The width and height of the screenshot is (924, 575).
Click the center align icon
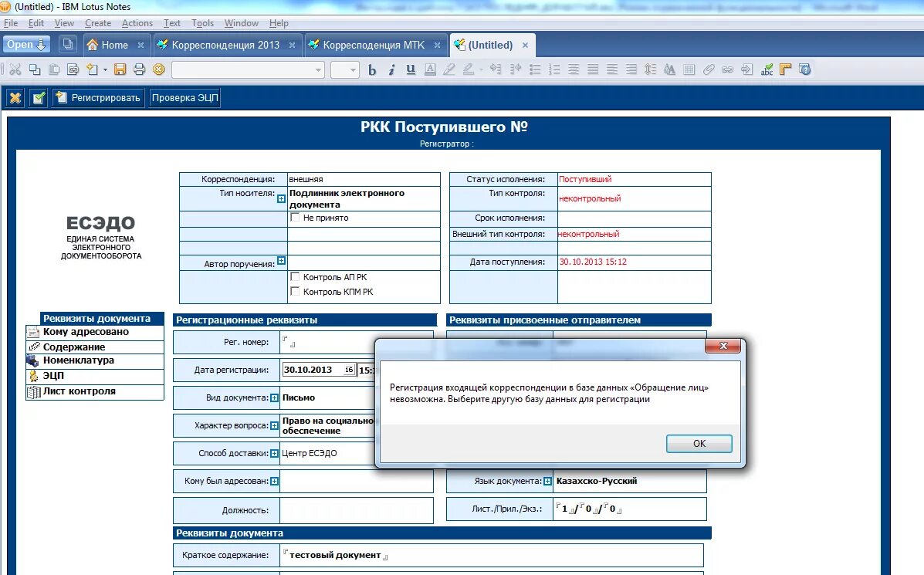pyautogui.click(x=574, y=69)
